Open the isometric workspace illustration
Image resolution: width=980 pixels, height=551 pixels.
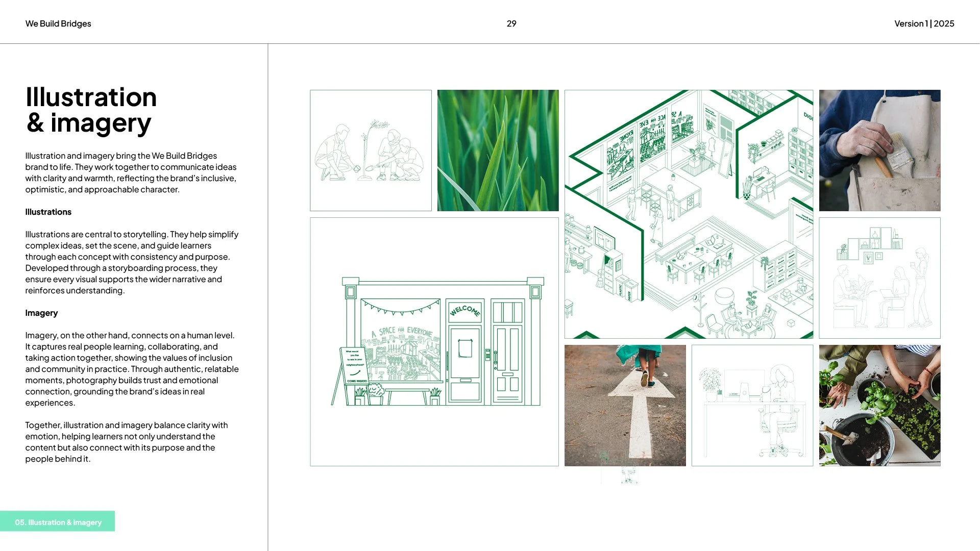click(689, 214)
